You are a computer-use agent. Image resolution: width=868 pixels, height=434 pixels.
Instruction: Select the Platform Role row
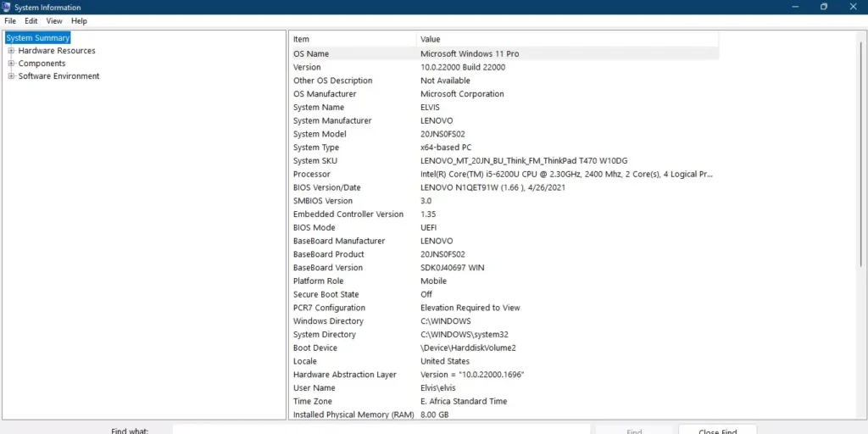pos(504,281)
